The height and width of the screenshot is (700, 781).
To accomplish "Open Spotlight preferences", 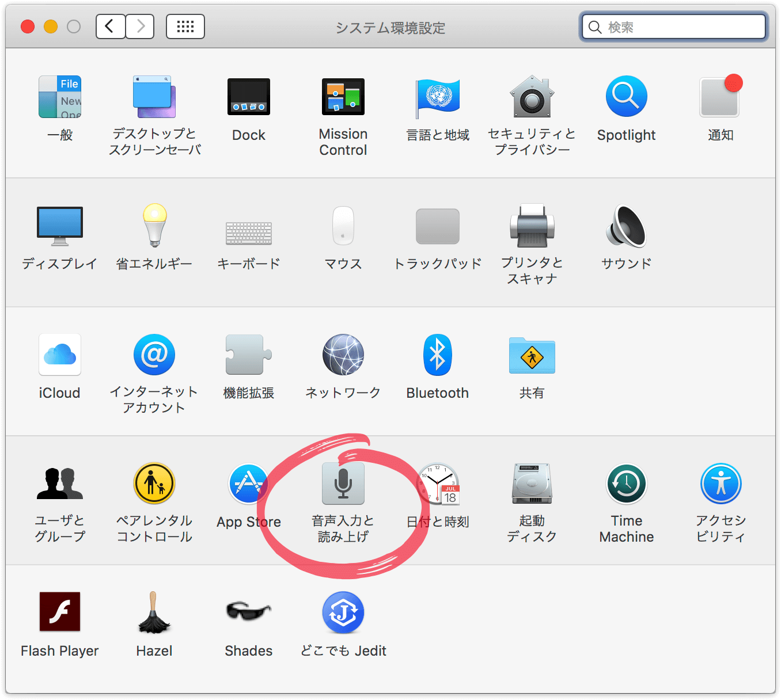I will click(627, 97).
